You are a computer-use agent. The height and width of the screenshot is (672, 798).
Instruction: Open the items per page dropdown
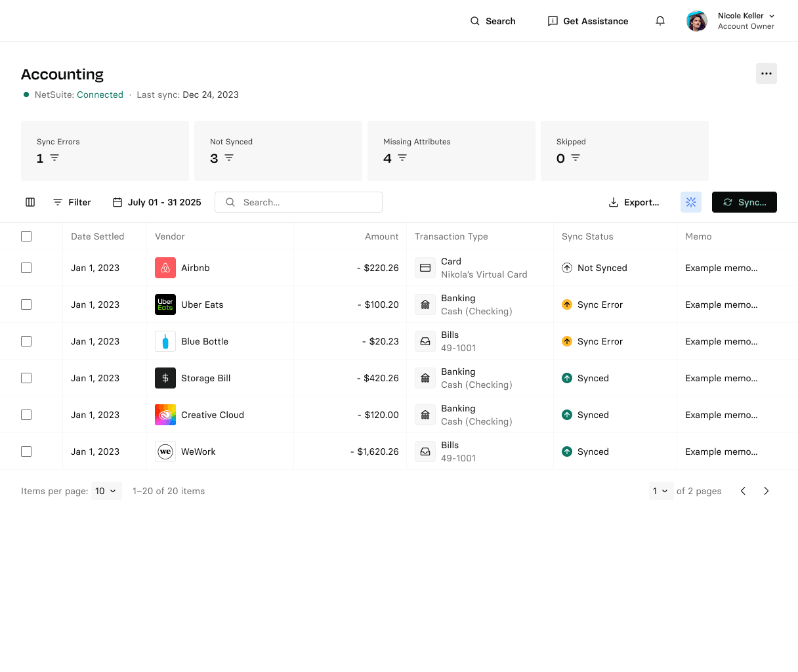106,491
